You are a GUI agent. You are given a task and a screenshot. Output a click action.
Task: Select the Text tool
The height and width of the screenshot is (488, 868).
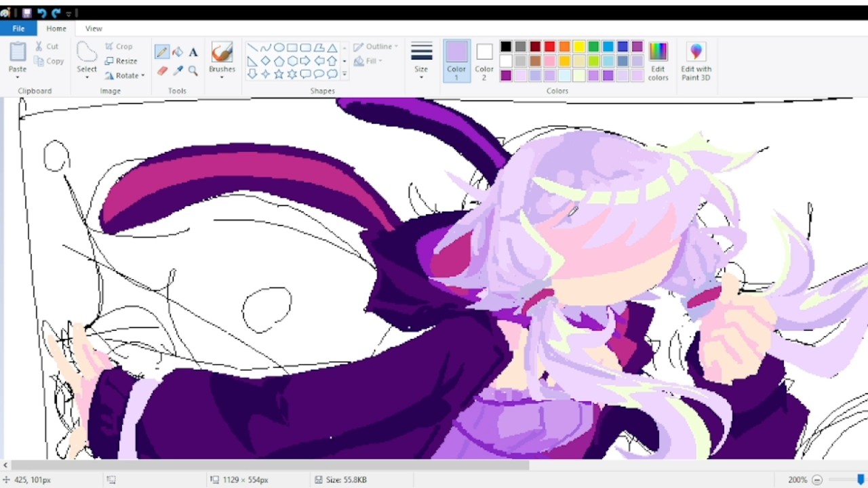pyautogui.click(x=193, y=52)
